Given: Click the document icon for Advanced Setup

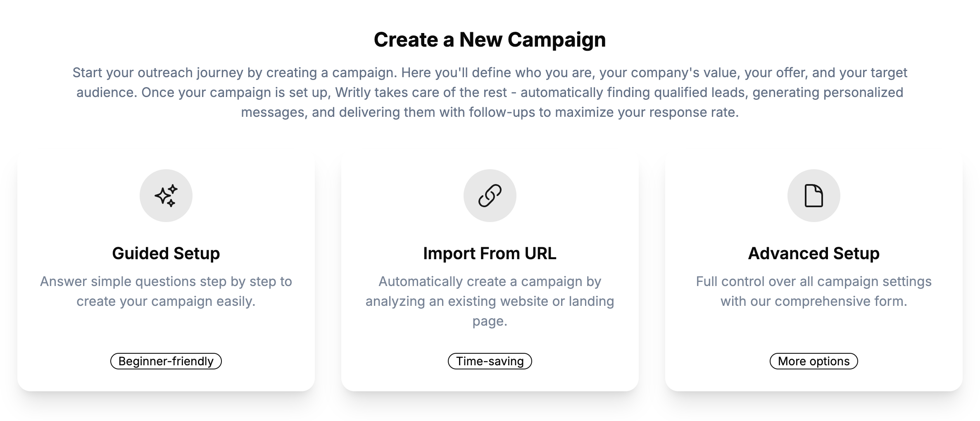Looking at the screenshot, I should coord(813,196).
